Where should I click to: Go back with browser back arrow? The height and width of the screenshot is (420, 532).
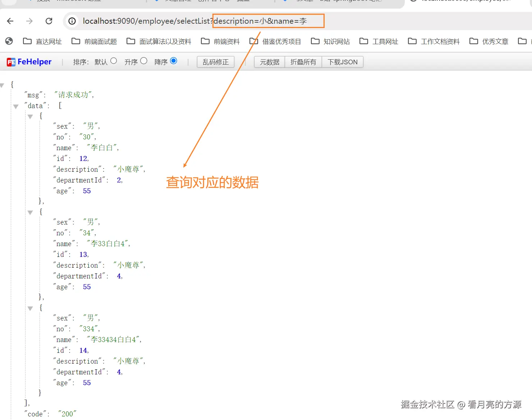(10, 21)
